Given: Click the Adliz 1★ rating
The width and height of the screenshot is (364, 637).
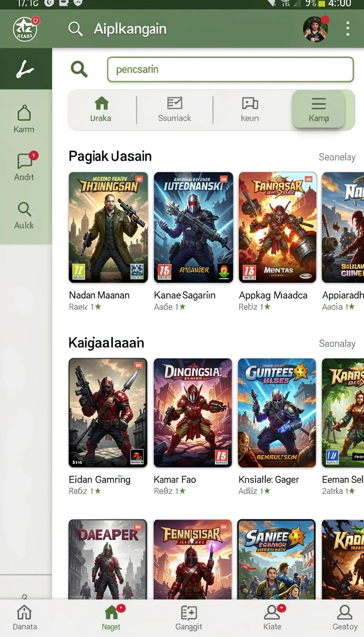Looking at the screenshot, I should click(x=255, y=491).
